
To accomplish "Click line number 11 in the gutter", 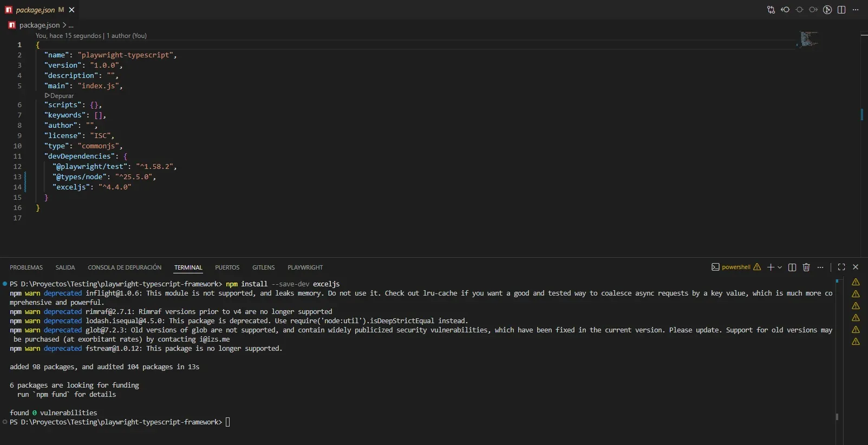I will pos(17,156).
